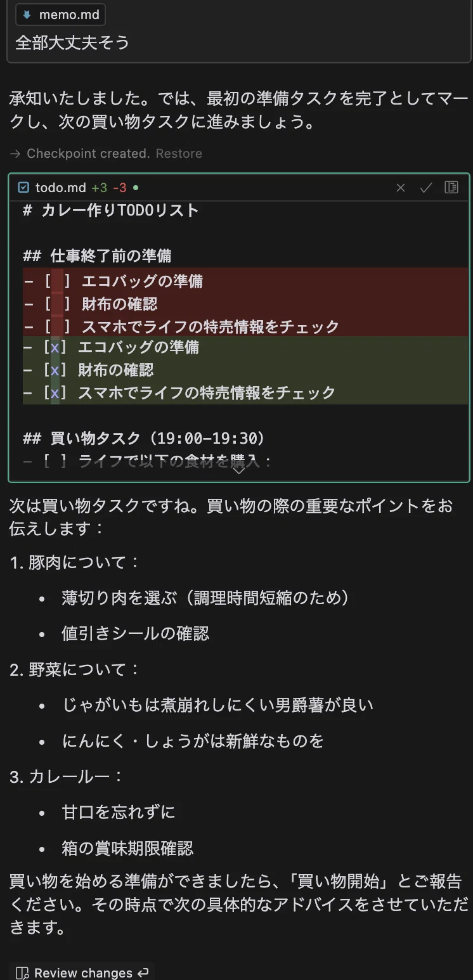Screen dimensions: 473x980
Task: Open the memo.md attachment chip
Action: point(61,15)
